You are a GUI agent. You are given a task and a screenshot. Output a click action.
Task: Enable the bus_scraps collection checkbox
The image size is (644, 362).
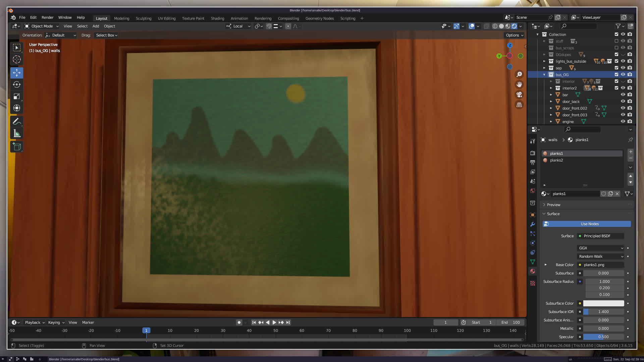616,48
